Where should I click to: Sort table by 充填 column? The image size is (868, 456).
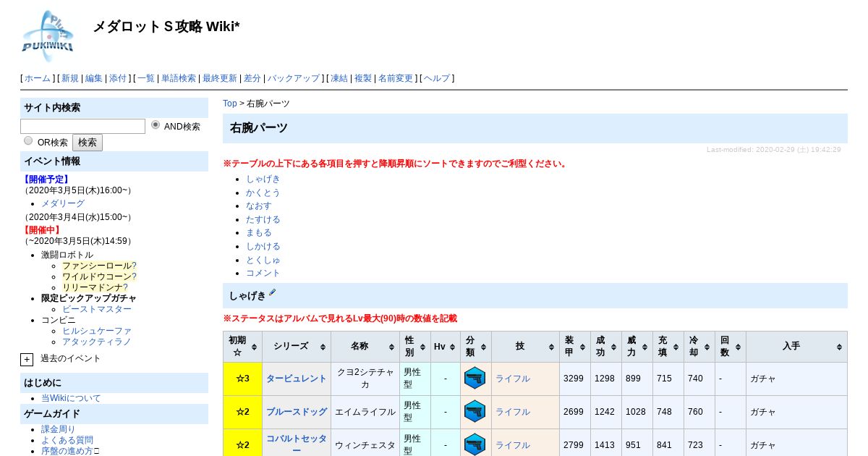668,347
